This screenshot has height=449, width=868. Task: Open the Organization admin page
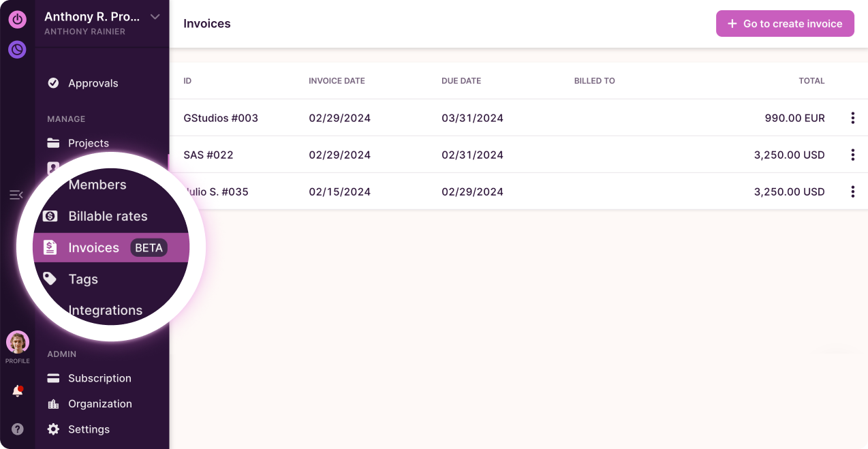tap(99, 403)
